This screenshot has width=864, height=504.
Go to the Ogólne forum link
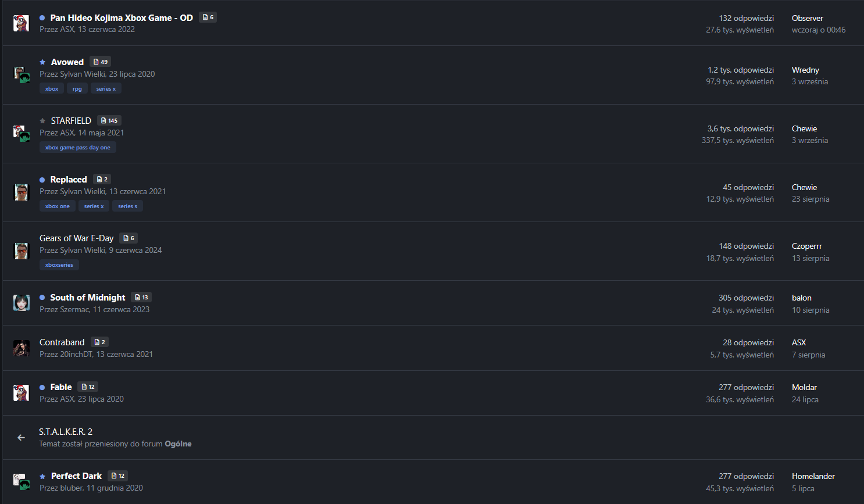(178, 444)
